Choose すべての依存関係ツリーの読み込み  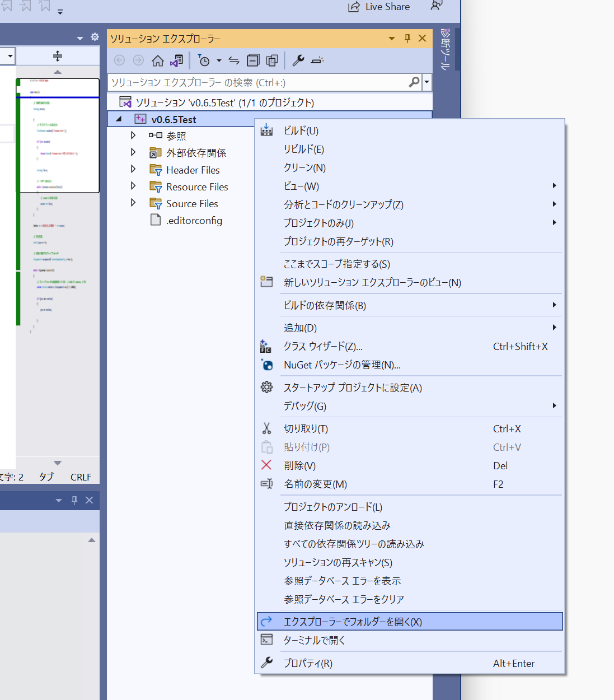[410, 544]
